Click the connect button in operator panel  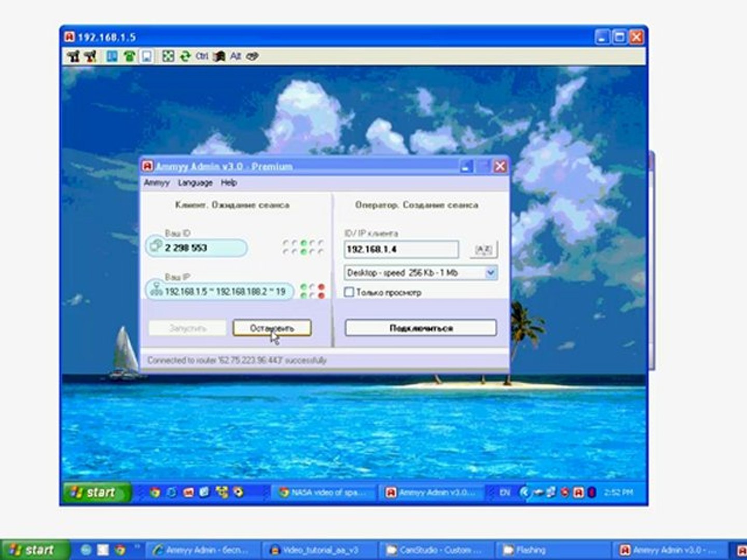click(421, 328)
